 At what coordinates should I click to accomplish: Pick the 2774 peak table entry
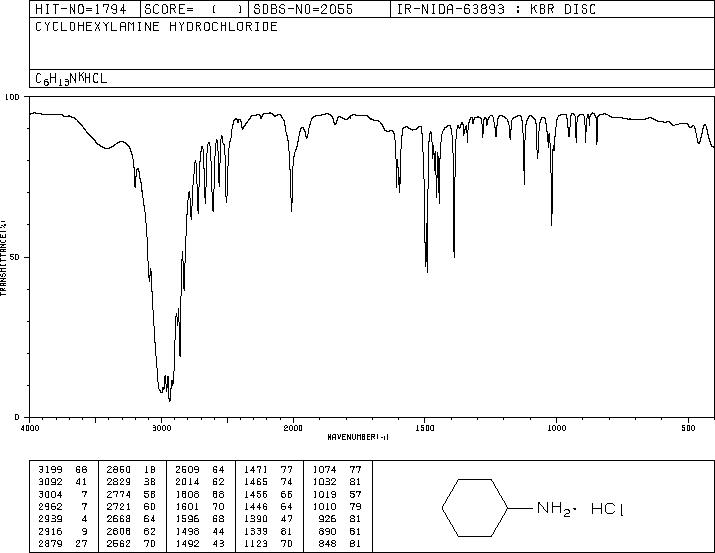click(131, 494)
